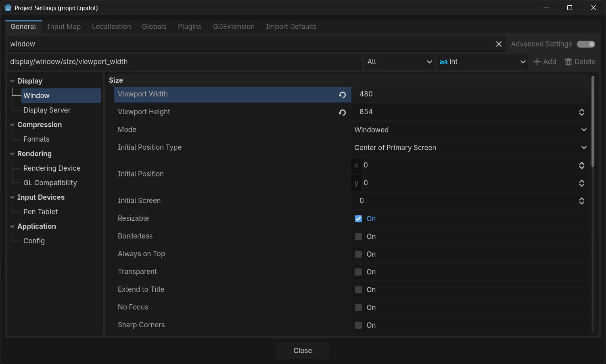606x364 pixels.
Task: Switch to the Localization tab
Action: click(x=111, y=27)
